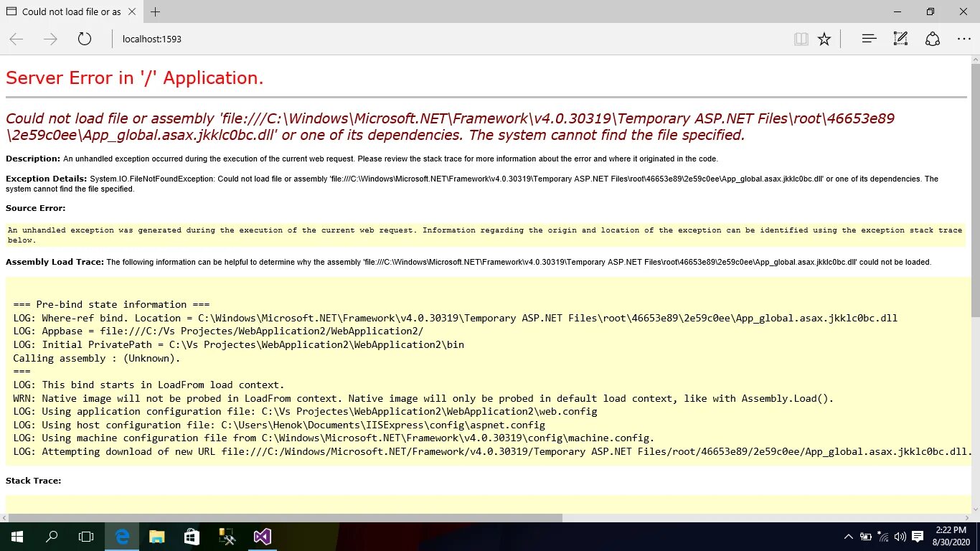Click the volume speaker tray icon

click(900, 537)
